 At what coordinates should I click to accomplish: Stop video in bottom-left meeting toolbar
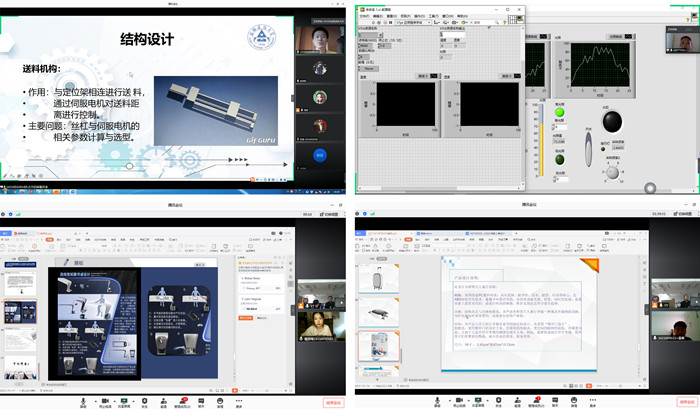(x=104, y=399)
